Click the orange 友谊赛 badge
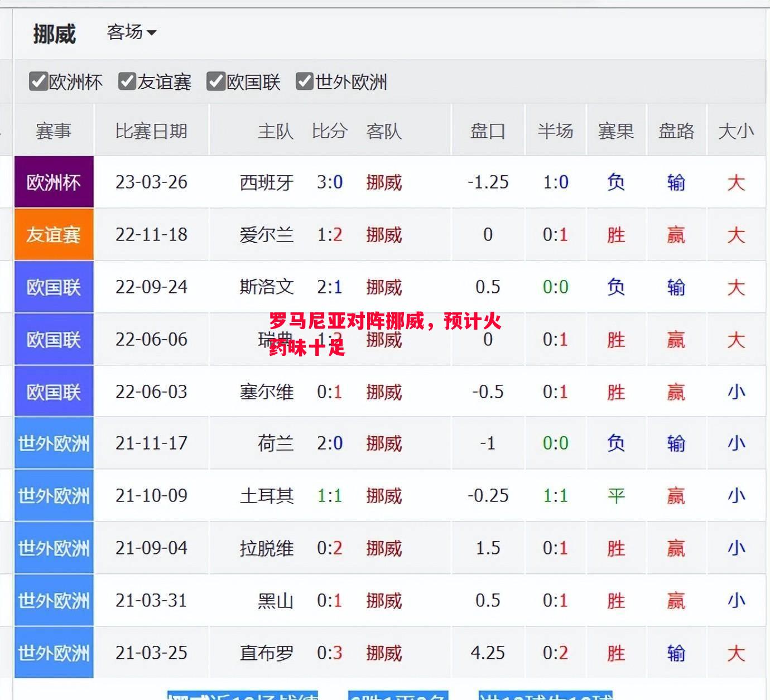770x700 pixels. 54,235
